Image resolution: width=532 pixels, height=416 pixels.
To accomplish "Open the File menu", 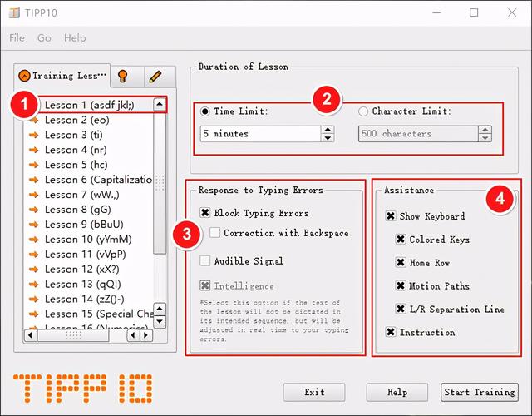I will coord(17,38).
